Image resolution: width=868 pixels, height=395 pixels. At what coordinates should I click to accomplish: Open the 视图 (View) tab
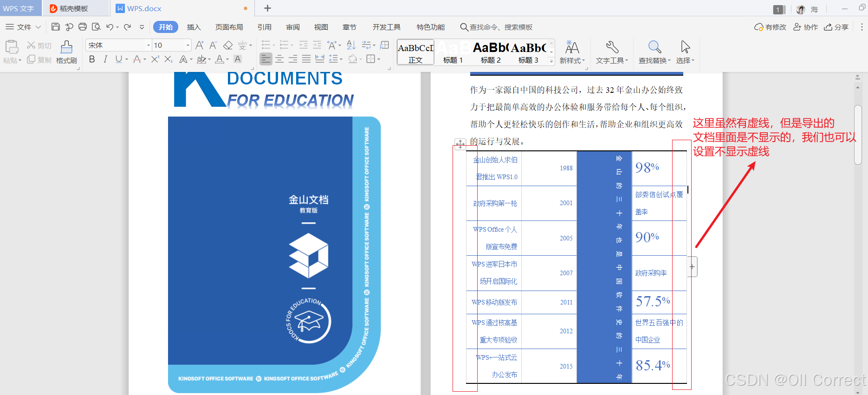pyautogui.click(x=321, y=27)
